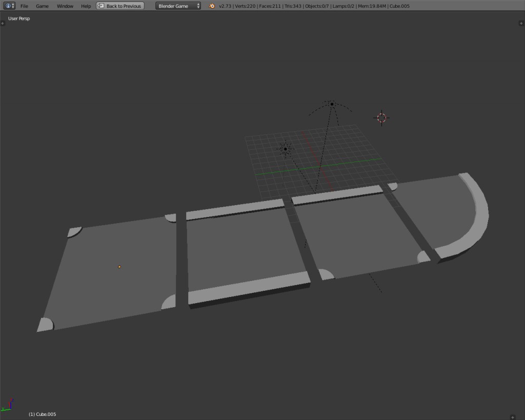Click the User Persp viewport label
The height and width of the screenshot is (420, 525).
pos(18,18)
